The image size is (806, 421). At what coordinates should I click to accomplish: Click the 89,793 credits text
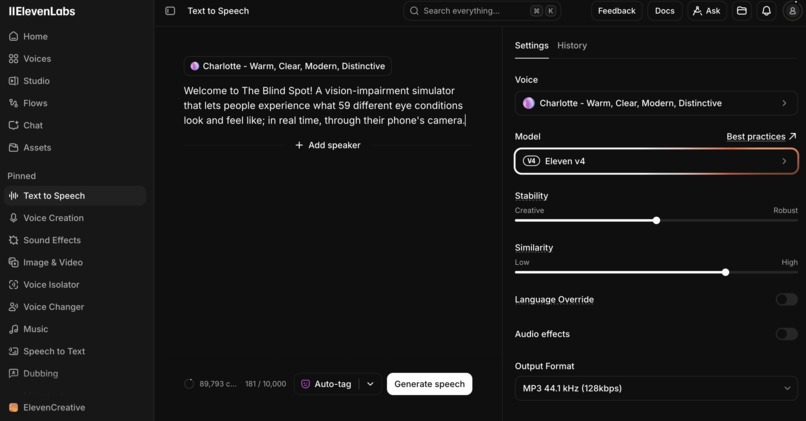[x=217, y=384]
